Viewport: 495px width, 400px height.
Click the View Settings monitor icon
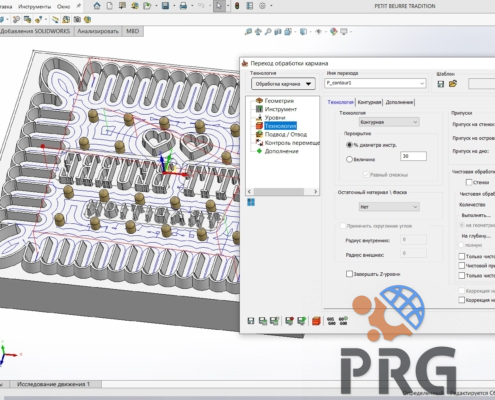click(344, 32)
